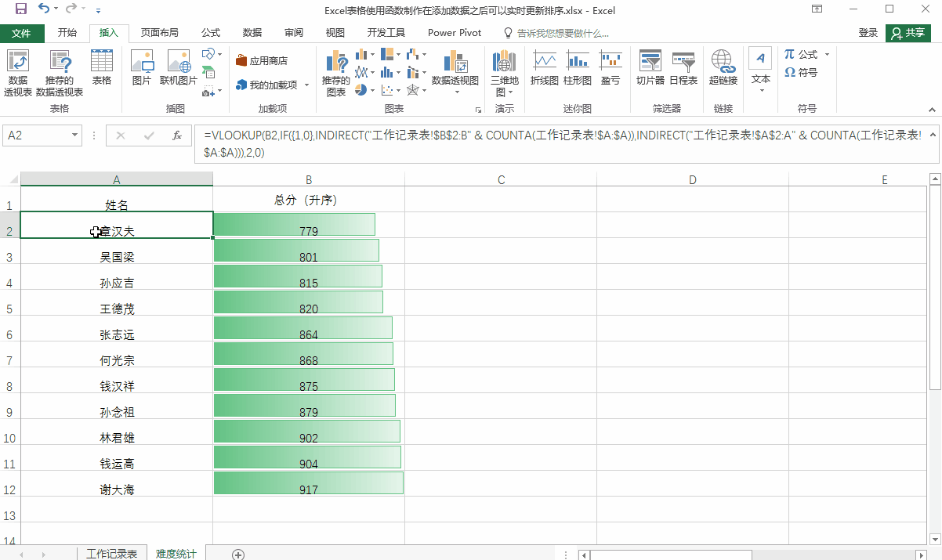The width and height of the screenshot is (942, 560).
Task: Open the Charts group dialog launcher
Action: tap(478, 110)
